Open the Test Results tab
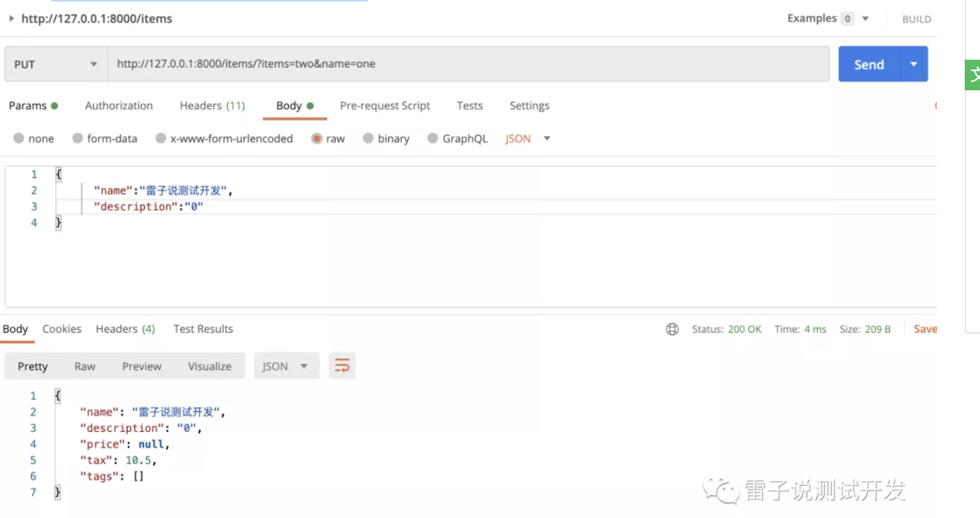Screen dimensions: 980x518 click(203, 329)
